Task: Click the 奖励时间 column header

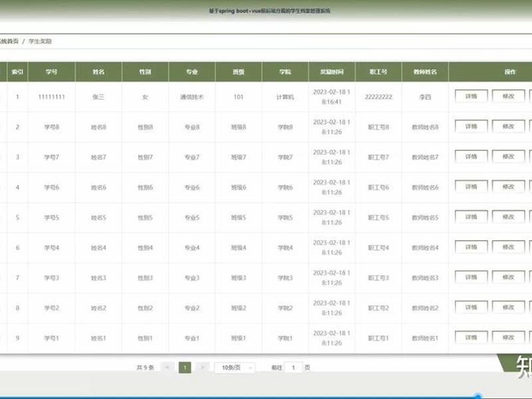Action: (x=332, y=72)
